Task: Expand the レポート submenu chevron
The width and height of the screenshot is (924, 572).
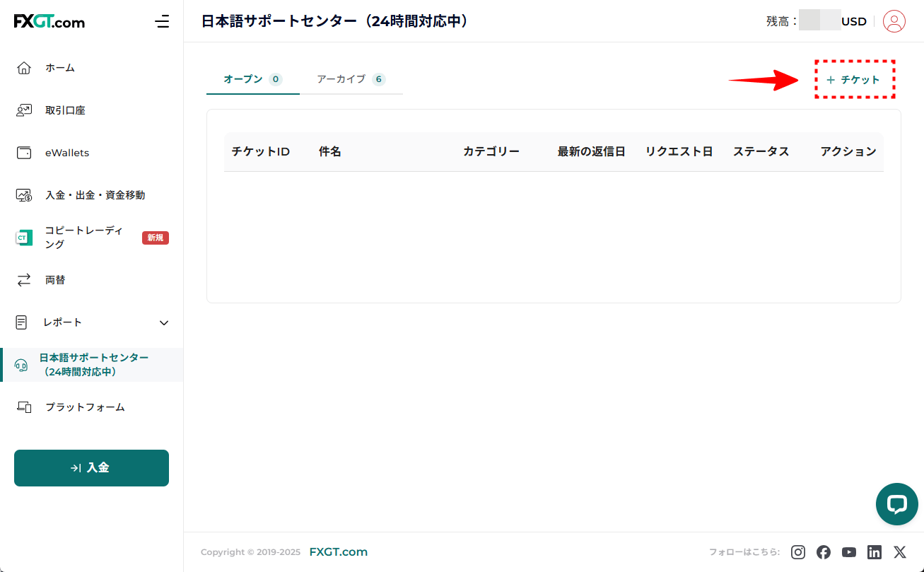Action: point(164,323)
